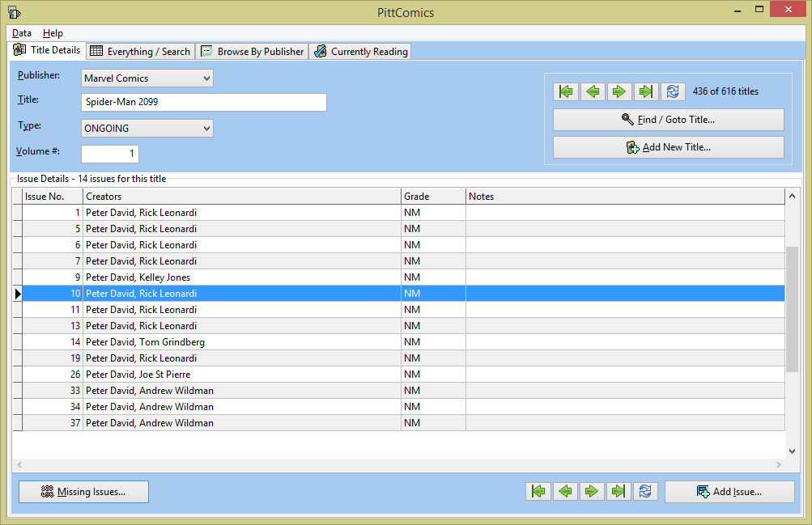Click the PittComics app icon in title bar
Viewport: 812px width, 525px height.
(15, 12)
